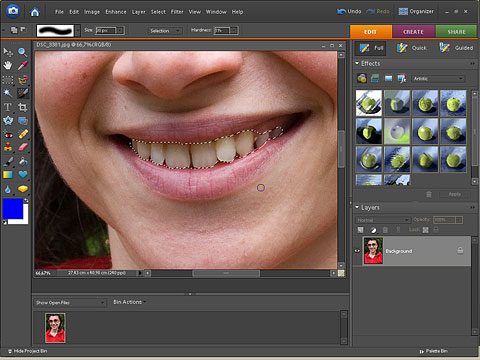
Task: Create a new layer in Layers panel
Action: pos(361,230)
